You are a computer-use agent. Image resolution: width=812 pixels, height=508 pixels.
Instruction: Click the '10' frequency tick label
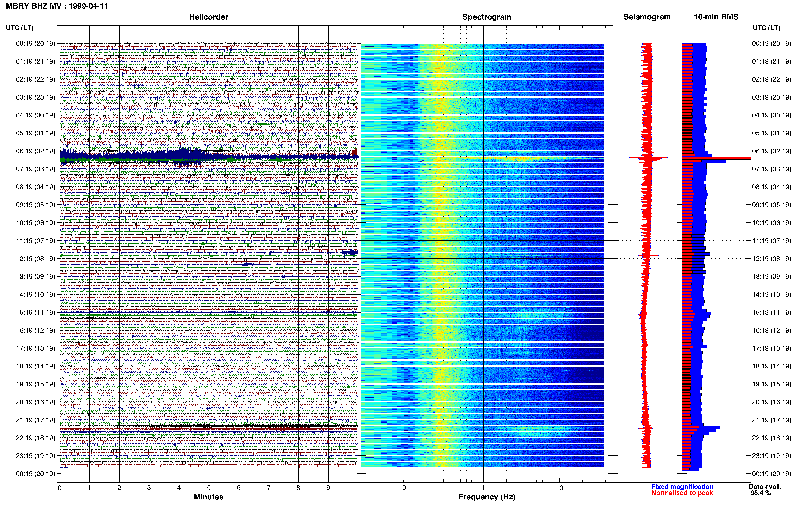(559, 488)
